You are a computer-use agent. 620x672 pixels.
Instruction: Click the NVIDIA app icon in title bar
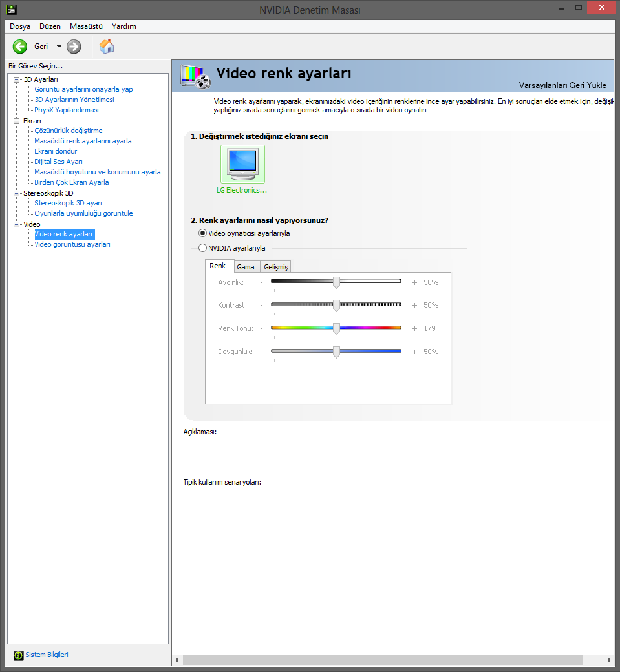12,8
